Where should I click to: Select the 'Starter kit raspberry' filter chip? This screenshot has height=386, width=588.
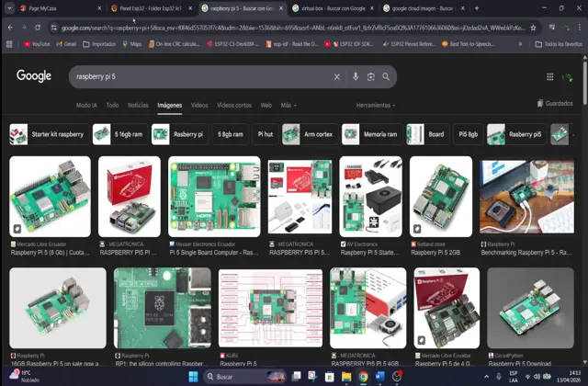[48, 134]
